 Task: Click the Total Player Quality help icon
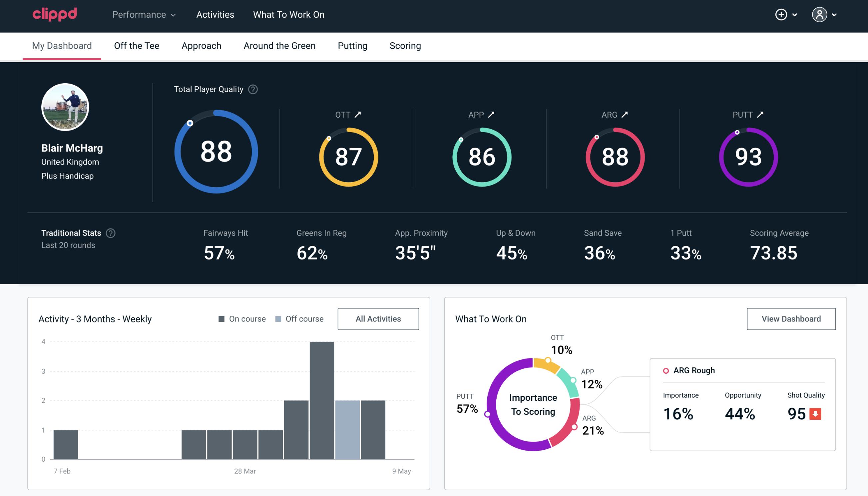point(252,89)
